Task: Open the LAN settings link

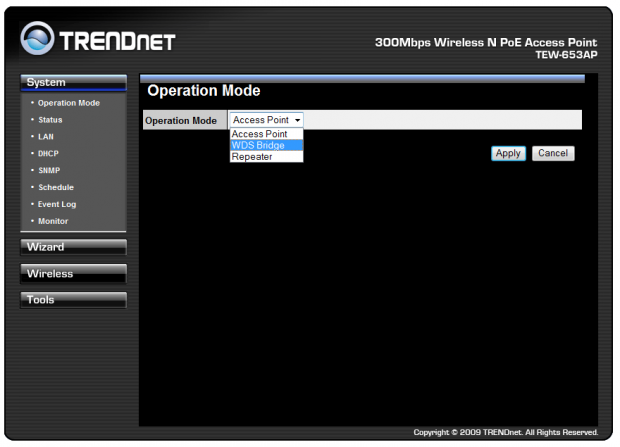Action: click(x=46, y=137)
